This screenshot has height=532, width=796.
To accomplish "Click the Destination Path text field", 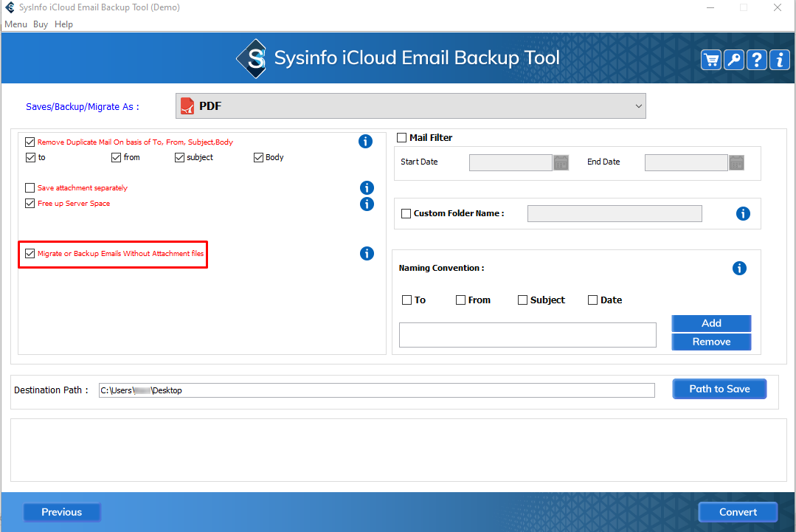I will click(376, 390).
